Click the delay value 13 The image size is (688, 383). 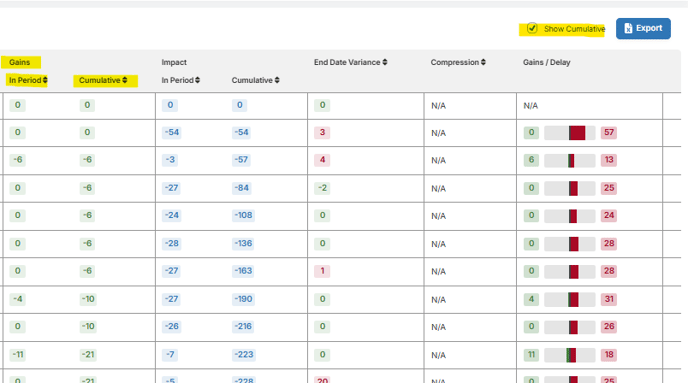[x=609, y=160]
